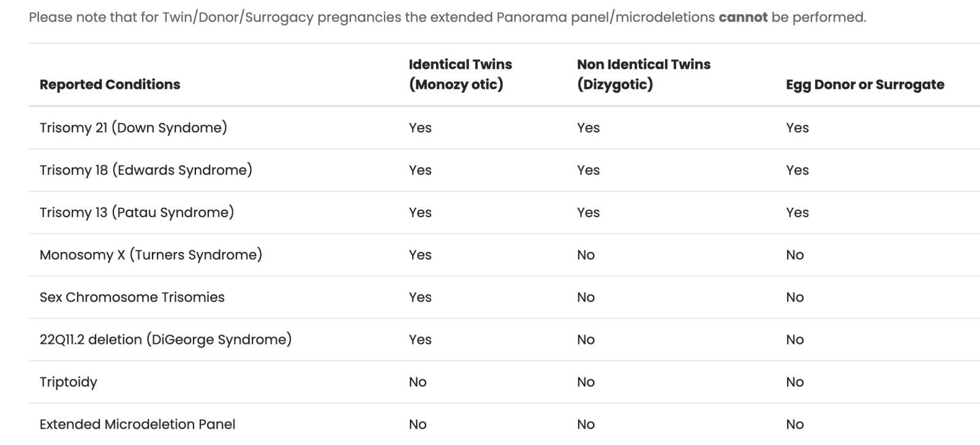Click the "Identical Twins (Monozygotic)" column header

click(460, 74)
